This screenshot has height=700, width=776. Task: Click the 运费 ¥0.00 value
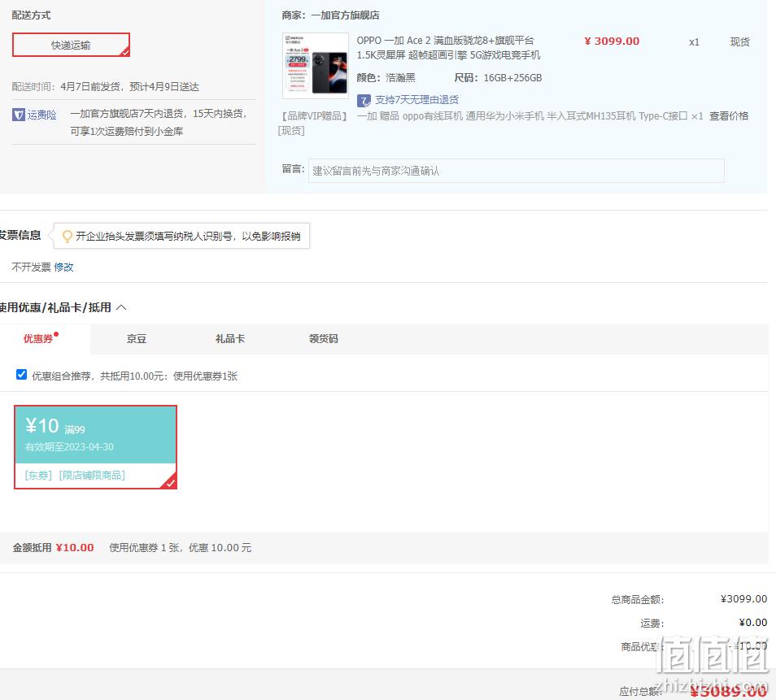click(x=752, y=623)
